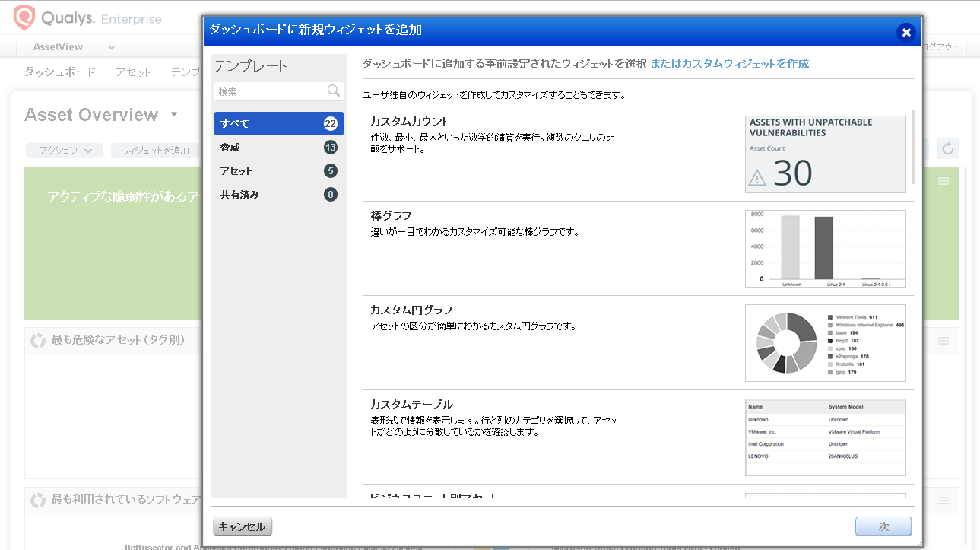980x550 pixels.
Task: Open the AssetView module dropdown
Action: tap(75, 47)
